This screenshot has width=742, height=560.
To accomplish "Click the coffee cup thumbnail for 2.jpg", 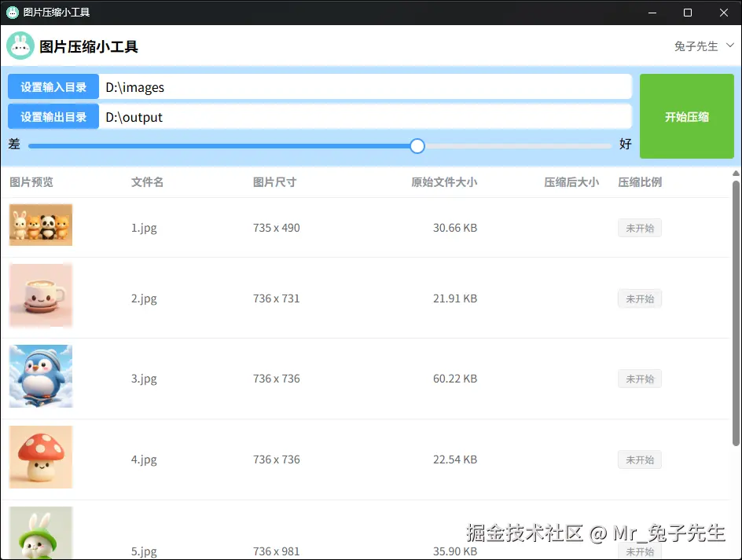I will pos(40,295).
